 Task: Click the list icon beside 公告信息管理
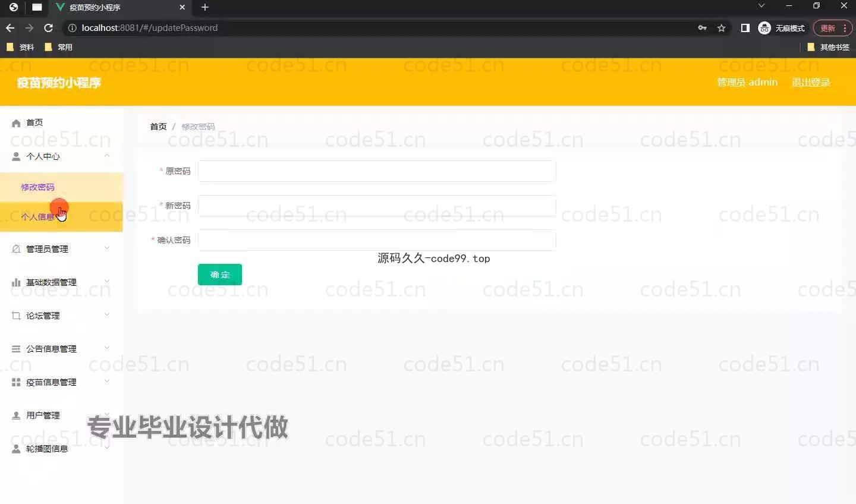click(x=16, y=349)
